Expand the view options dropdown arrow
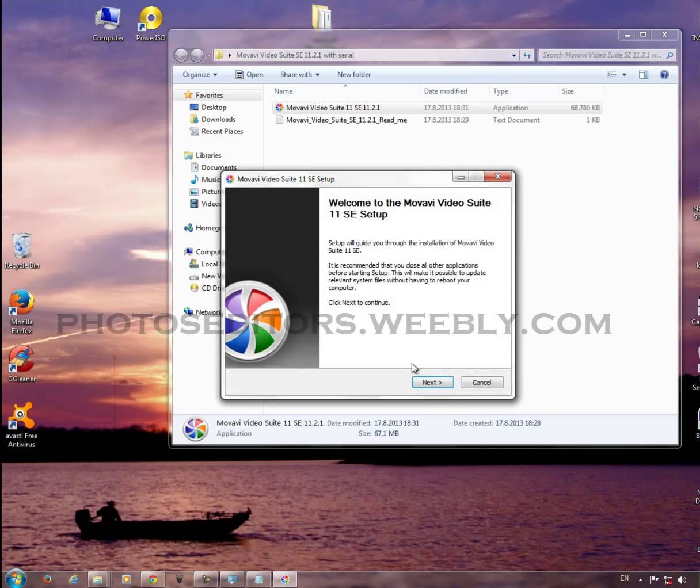This screenshot has width=700, height=588. [x=624, y=75]
